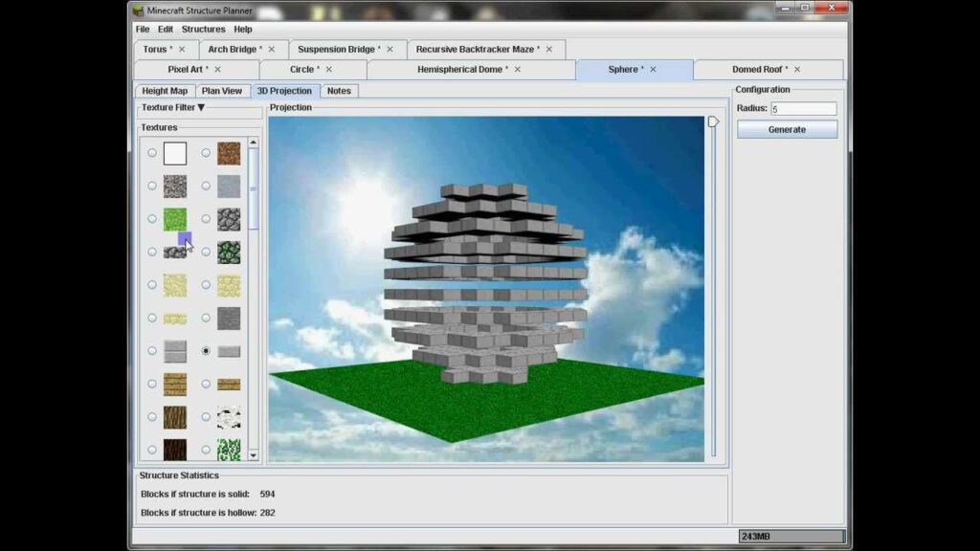Select the green grass texture swatch
The width and height of the screenshot is (980, 551).
coord(175,219)
